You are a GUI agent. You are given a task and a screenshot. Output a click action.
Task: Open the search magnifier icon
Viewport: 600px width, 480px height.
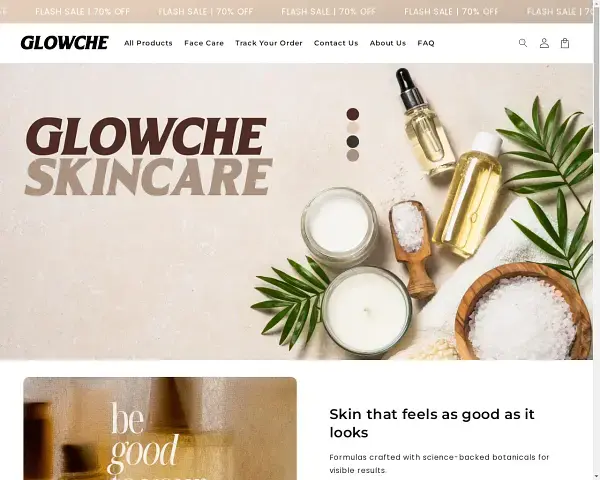click(523, 43)
